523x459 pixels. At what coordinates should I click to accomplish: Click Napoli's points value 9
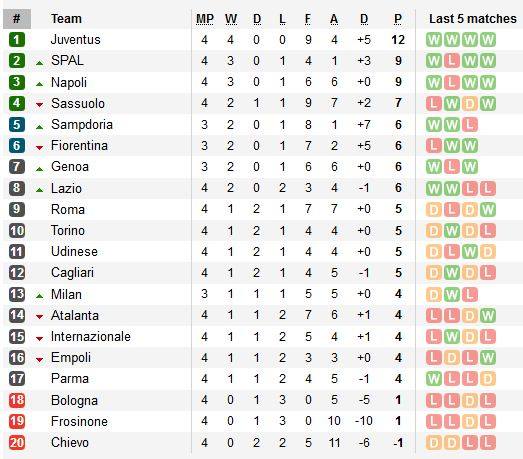[398, 82]
